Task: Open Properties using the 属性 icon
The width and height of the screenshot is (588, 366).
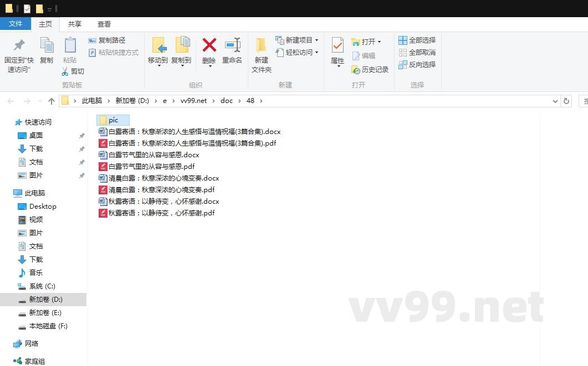Action: click(337, 51)
